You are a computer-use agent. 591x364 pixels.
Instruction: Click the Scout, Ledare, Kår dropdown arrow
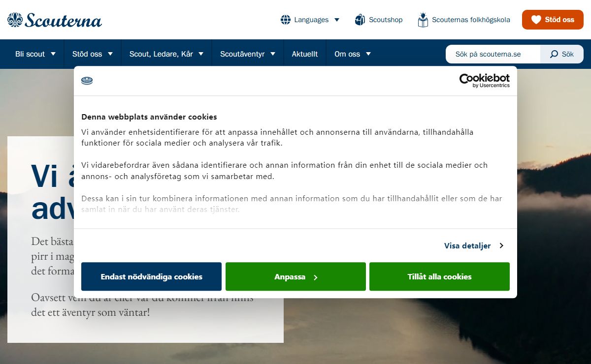pos(201,54)
